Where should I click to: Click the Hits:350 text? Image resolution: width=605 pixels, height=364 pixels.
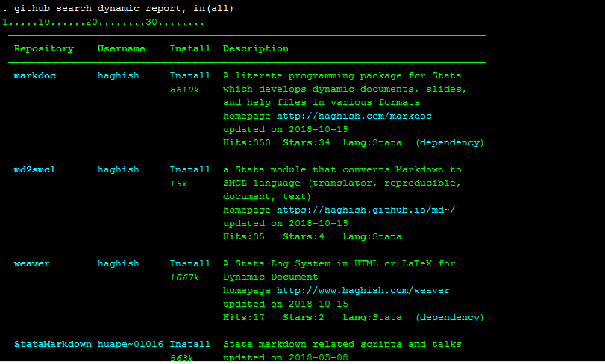(247, 143)
